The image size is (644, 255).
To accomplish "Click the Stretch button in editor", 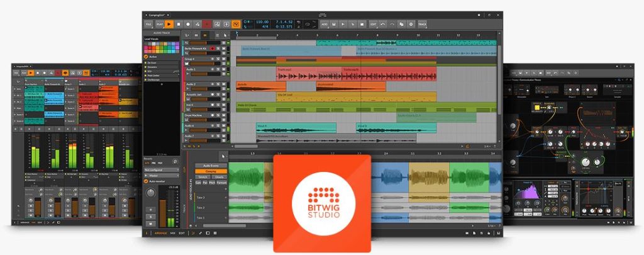I will [203, 177].
